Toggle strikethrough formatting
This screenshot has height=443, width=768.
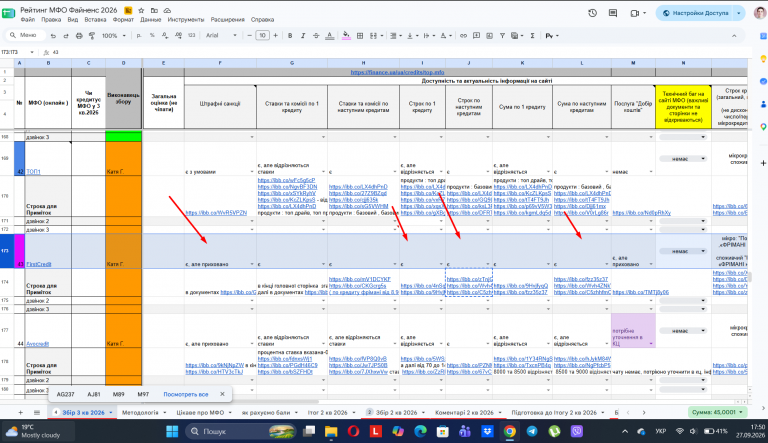point(316,36)
